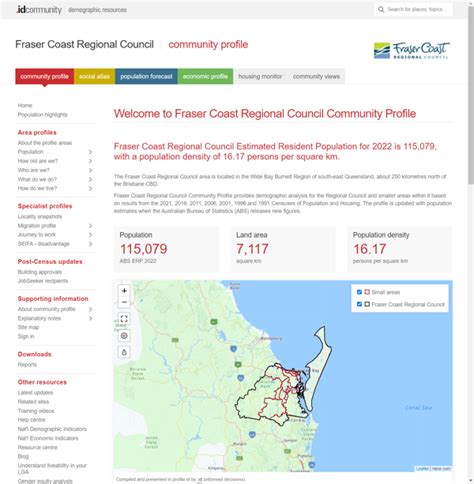Zoom in on the map

click(x=124, y=291)
